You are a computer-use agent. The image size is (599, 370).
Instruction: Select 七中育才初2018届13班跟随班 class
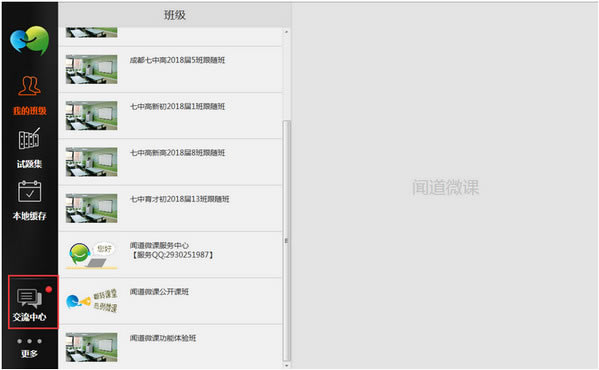point(171,208)
